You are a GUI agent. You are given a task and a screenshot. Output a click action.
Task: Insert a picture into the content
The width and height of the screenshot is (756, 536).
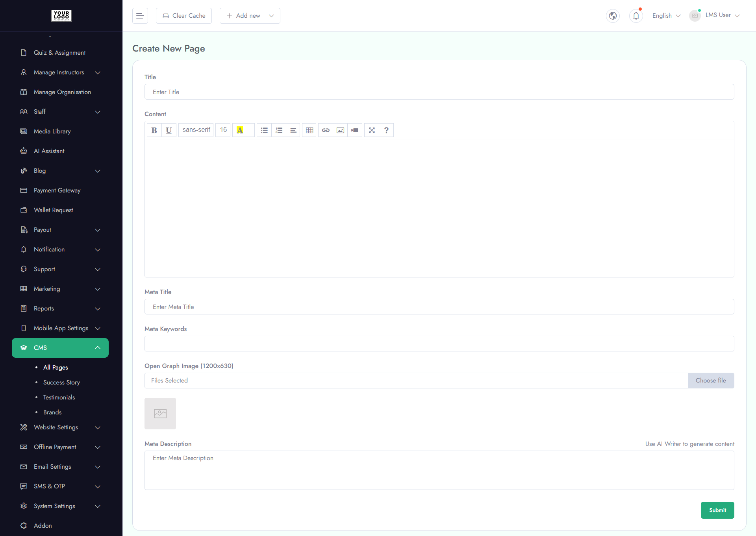pyautogui.click(x=340, y=130)
